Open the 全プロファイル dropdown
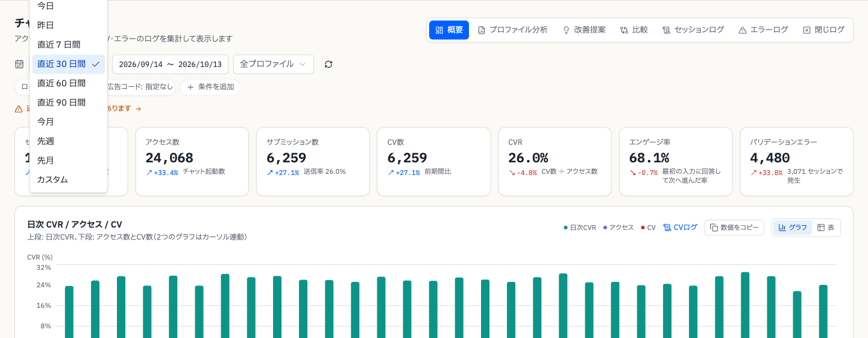This screenshot has height=338, width=868. point(274,64)
